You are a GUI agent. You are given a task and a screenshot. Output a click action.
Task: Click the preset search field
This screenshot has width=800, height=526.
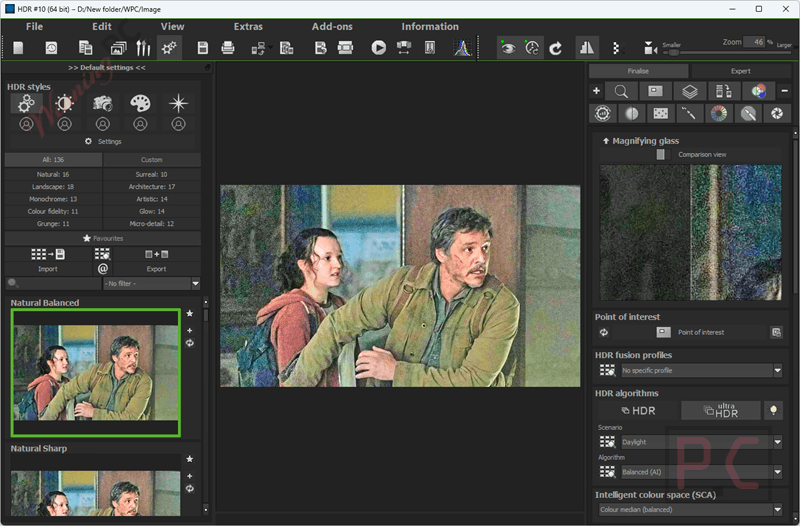pyautogui.click(x=54, y=283)
